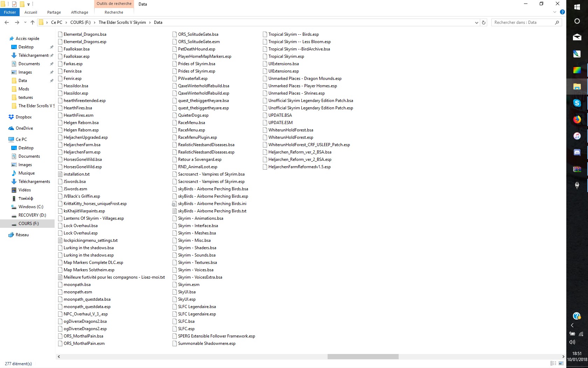Navigate to COURS (F:) in breadcrumb
This screenshot has height=368, width=588.
tap(80, 22)
